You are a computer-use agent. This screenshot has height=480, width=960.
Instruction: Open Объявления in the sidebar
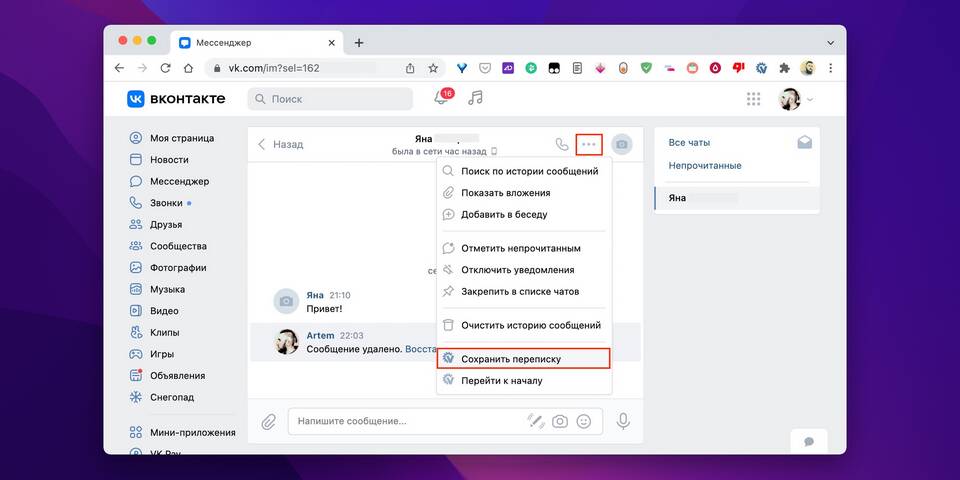167,375
